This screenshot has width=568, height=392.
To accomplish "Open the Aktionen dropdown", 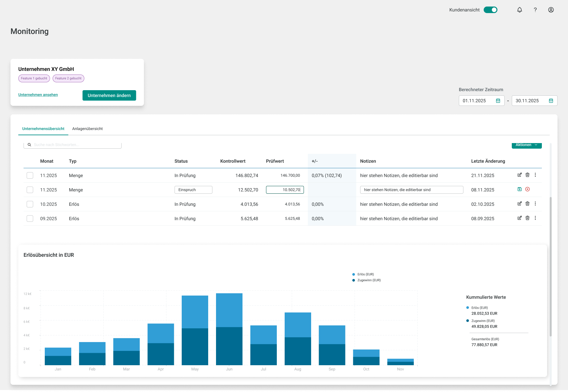I will click(526, 145).
